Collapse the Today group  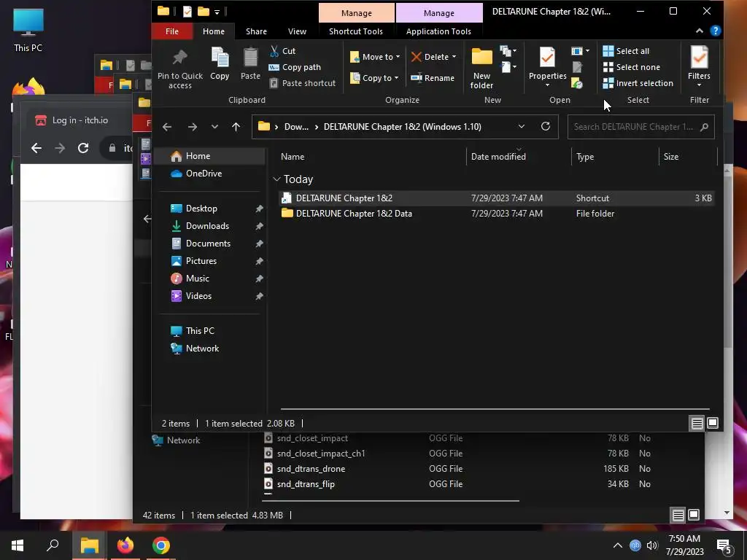point(276,179)
